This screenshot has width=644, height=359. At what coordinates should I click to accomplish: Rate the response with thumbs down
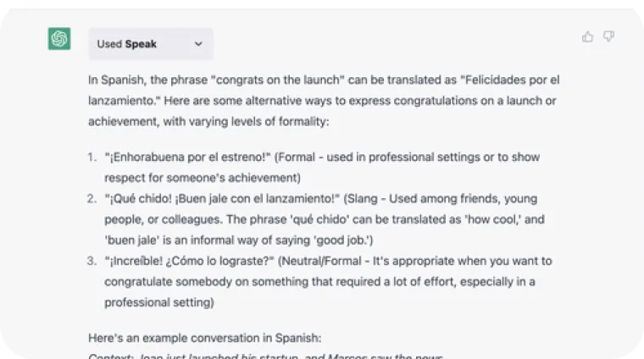coord(608,36)
